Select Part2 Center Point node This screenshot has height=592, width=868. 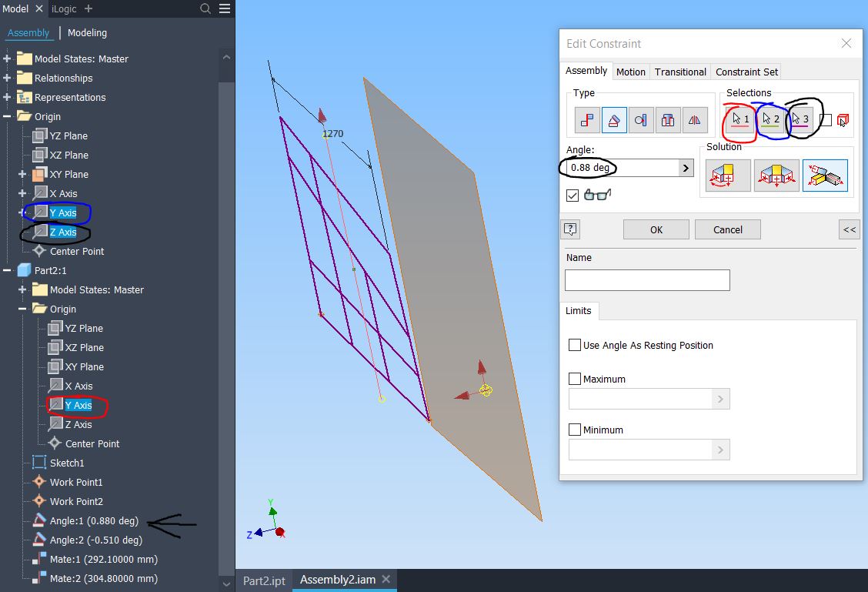point(92,443)
